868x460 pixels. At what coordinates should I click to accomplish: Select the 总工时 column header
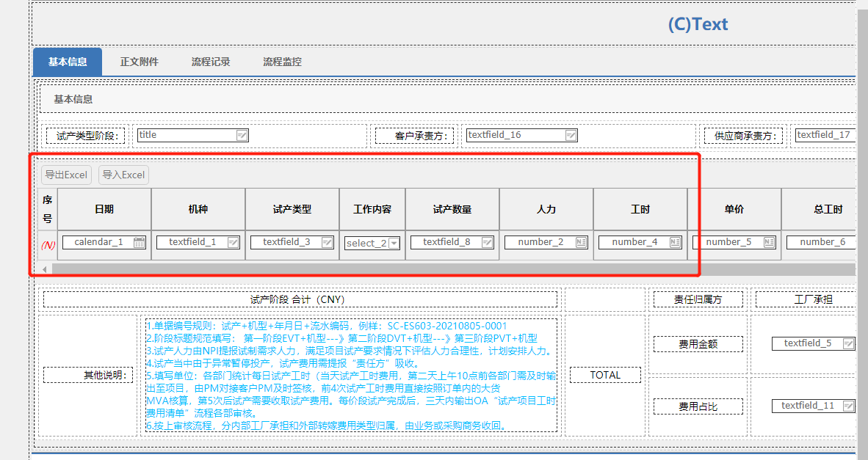pyautogui.click(x=820, y=209)
